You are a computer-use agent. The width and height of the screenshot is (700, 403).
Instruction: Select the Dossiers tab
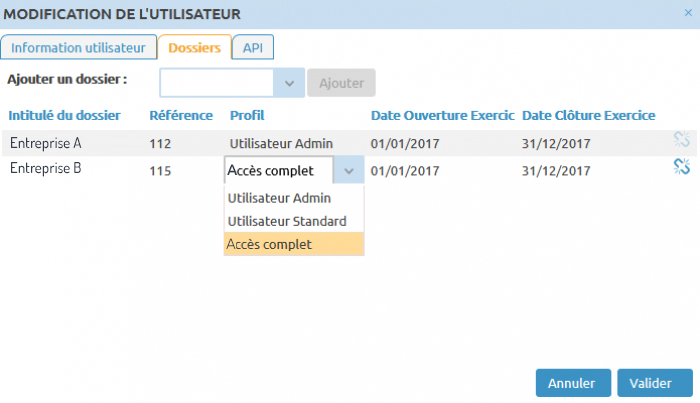click(x=195, y=47)
